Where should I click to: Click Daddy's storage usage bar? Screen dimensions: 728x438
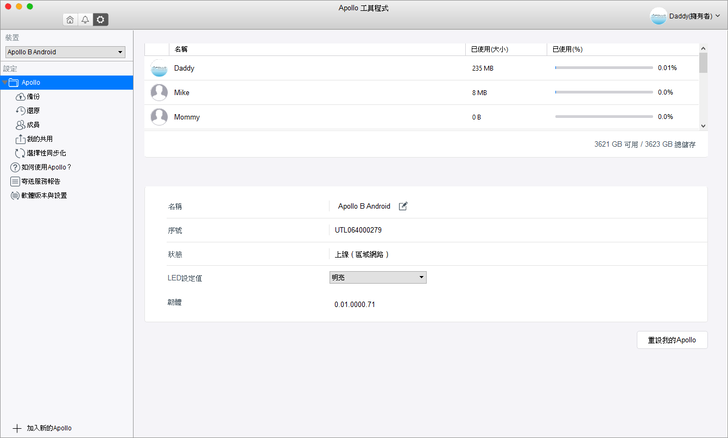[602, 68]
